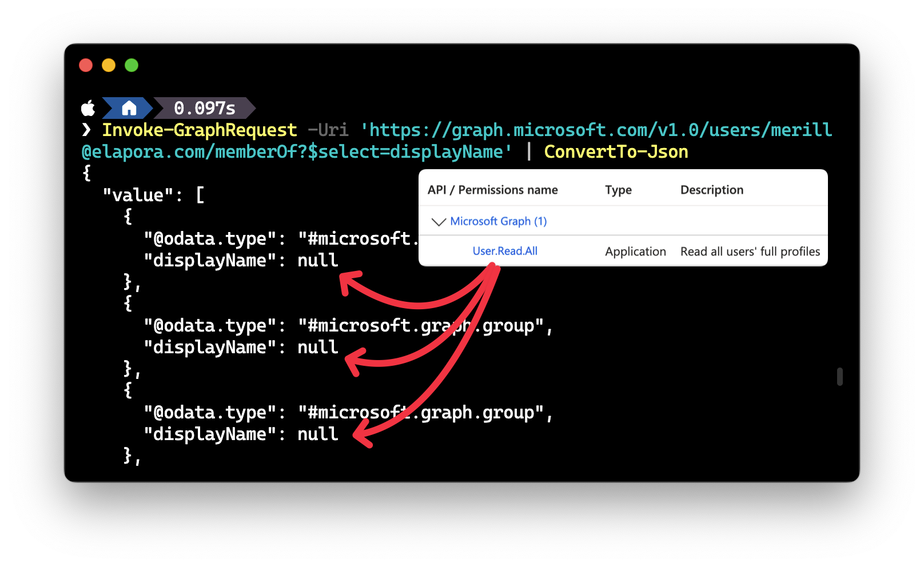Open the Microsoft Graph (1) link
This screenshot has height=567, width=924.
[x=499, y=221]
